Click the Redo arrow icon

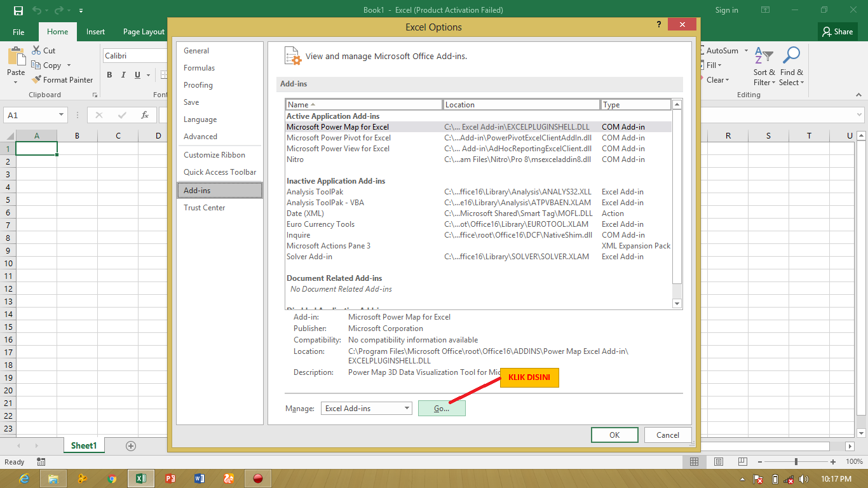[58, 10]
